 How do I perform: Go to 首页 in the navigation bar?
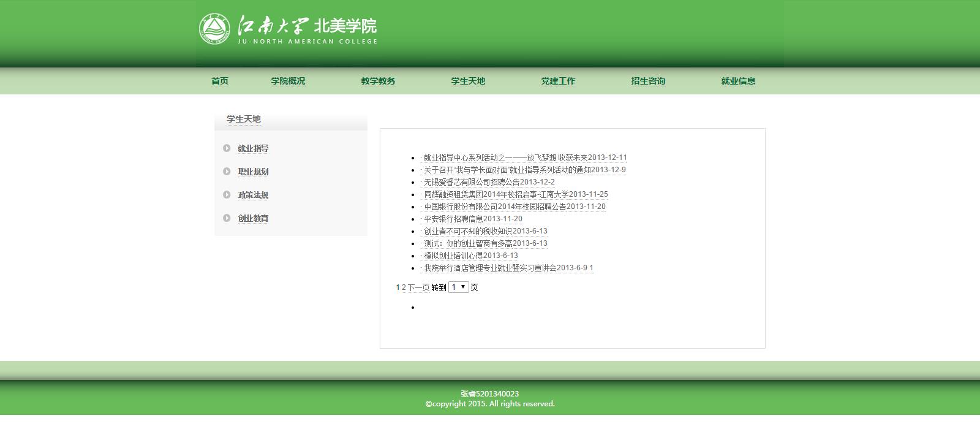220,81
